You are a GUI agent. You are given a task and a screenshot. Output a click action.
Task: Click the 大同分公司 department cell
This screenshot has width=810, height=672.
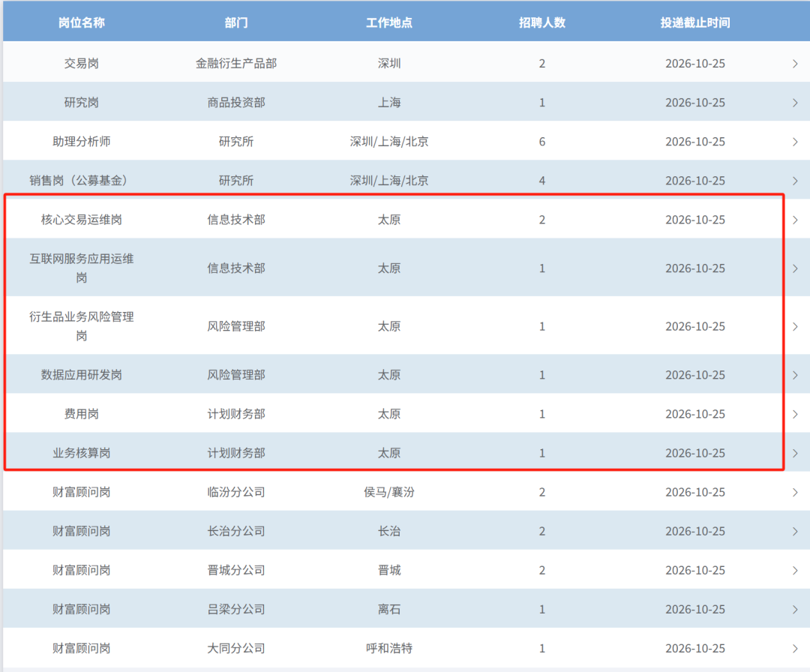click(x=236, y=648)
